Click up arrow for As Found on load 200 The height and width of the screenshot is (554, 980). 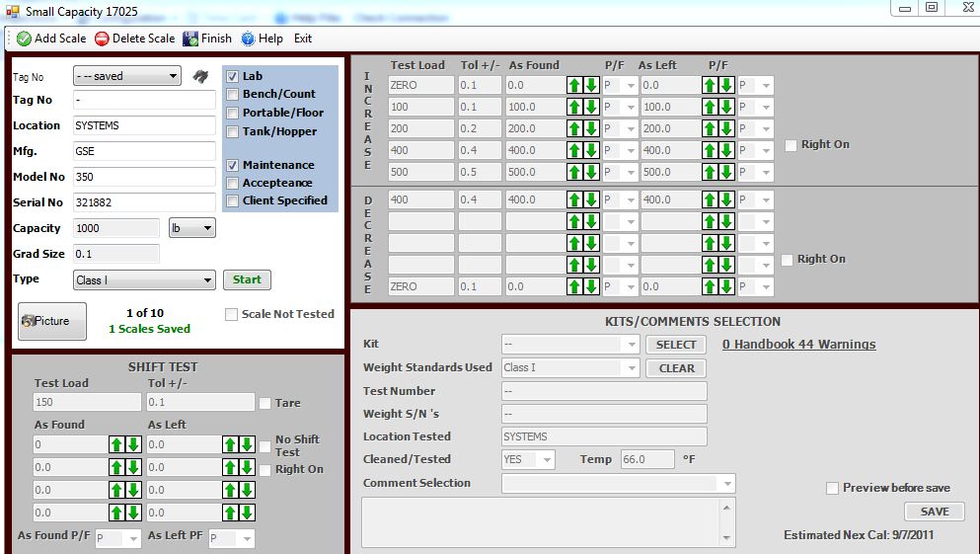(574, 128)
